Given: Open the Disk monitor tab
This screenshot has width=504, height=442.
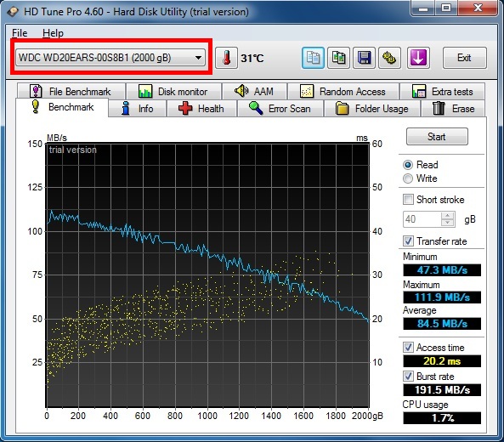Looking at the screenshot, I should tap(173, 91).
